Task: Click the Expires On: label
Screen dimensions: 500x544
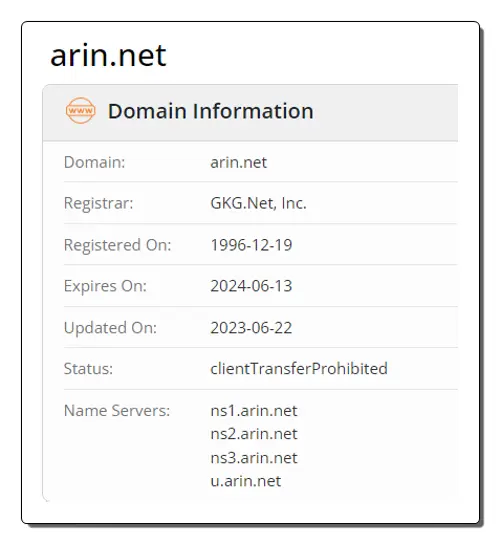Action: point(105,287)
